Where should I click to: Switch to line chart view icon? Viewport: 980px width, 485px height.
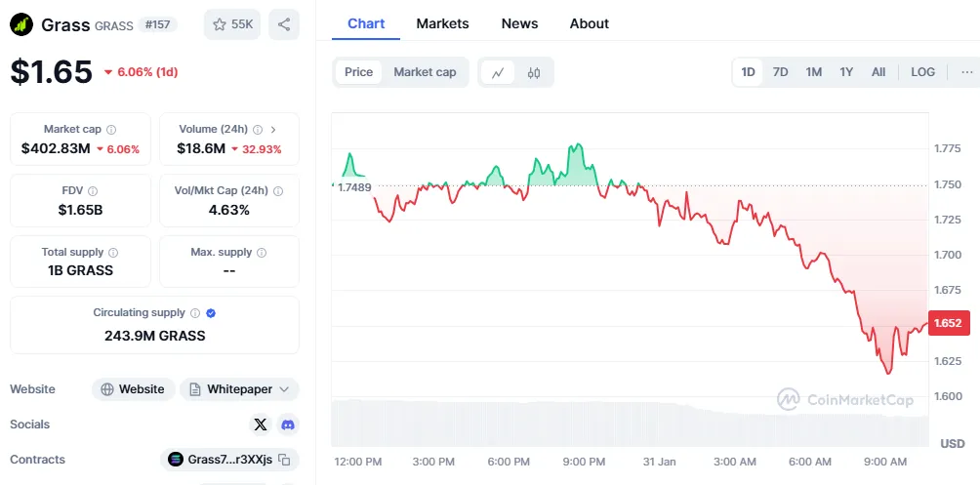pos(498,72)
